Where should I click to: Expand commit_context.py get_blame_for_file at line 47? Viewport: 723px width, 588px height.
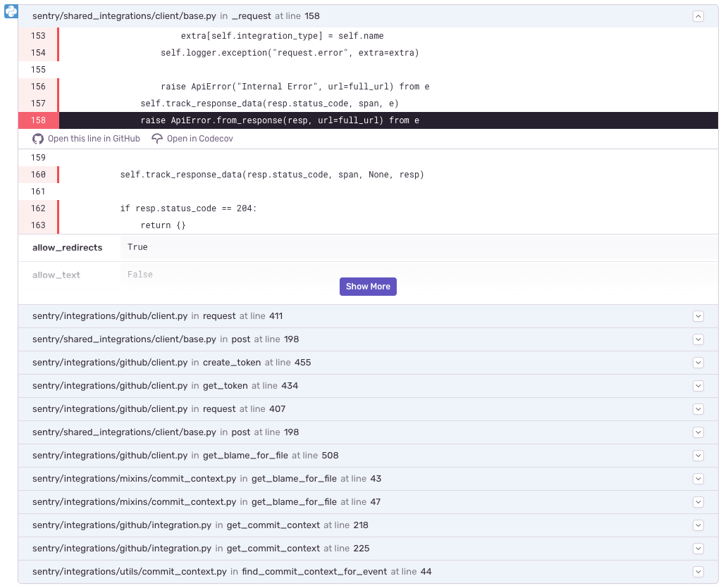pos(698,502)
